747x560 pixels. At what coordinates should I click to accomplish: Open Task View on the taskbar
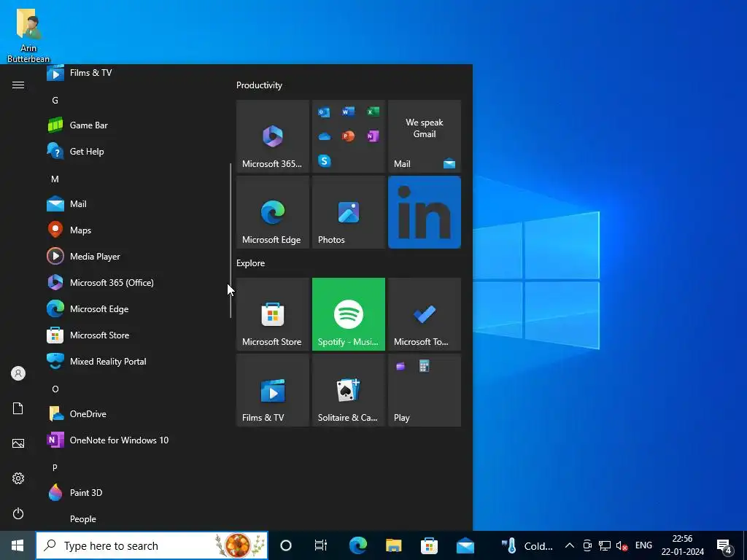321,545
